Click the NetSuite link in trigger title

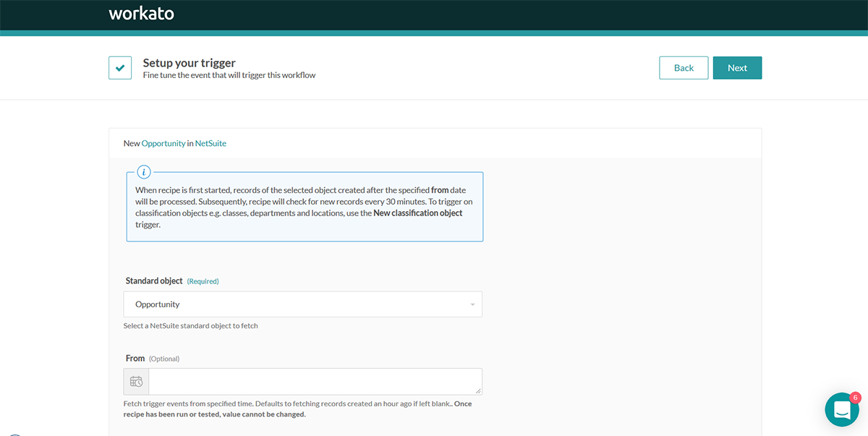pos(210,143)
